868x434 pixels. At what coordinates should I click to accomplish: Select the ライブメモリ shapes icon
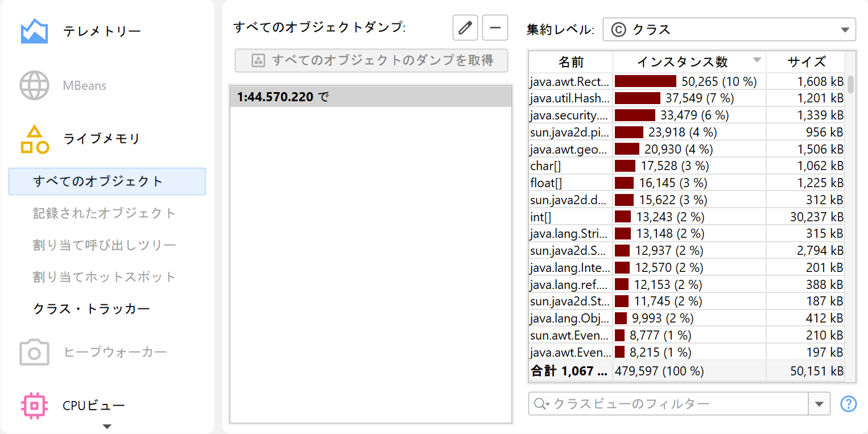pyautogui.click(x=34, y=139)
